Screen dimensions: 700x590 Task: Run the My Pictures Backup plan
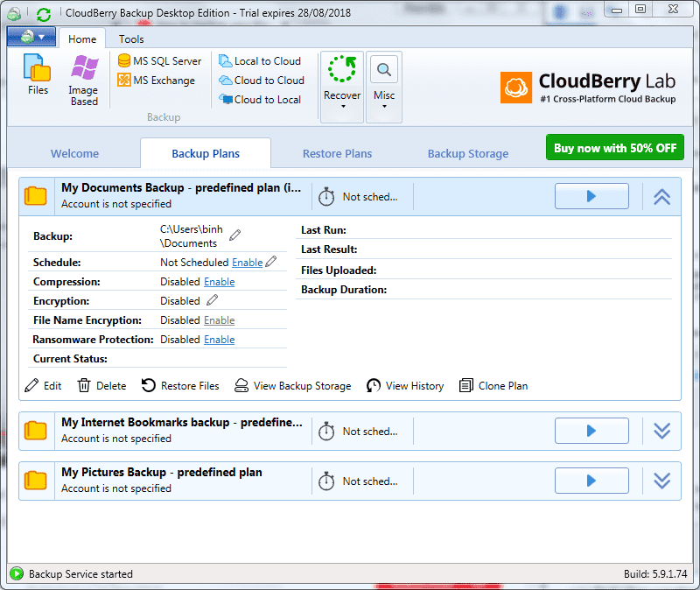coord(591,481)
